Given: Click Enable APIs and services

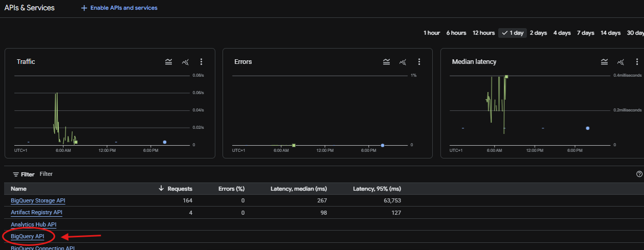Looking at the screenshot, I should point(119,8).
